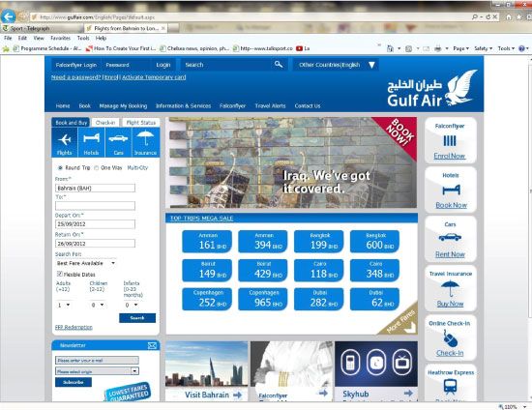Click the From Bahrain (BAH) field

click(95, 188)
